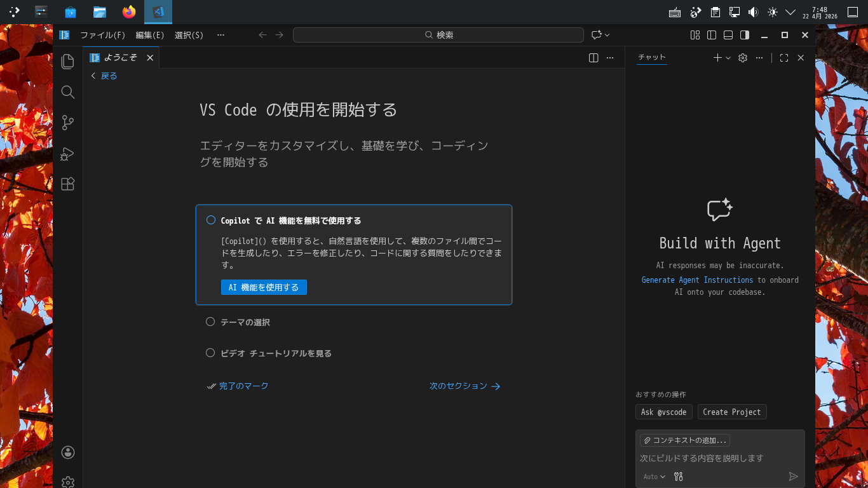Select the テーマの選択 step radio circle
This screenshot has width=868, height=488.
211,322
